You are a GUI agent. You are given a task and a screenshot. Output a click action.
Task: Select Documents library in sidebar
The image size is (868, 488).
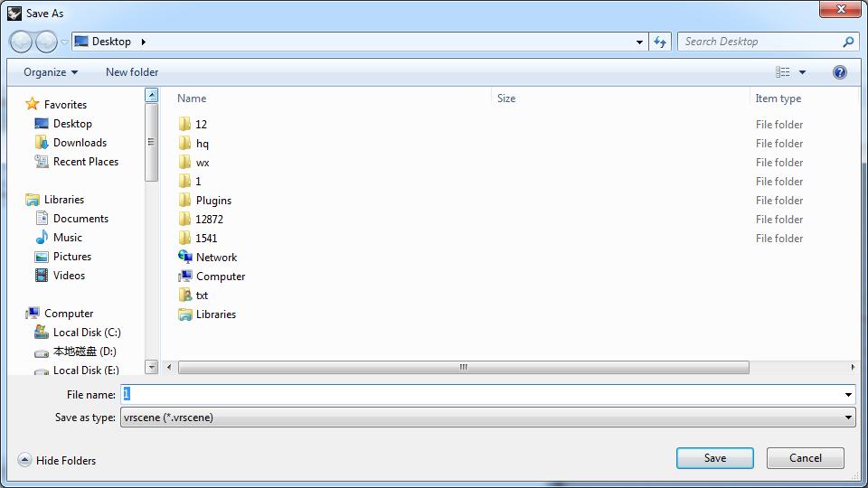80,219
